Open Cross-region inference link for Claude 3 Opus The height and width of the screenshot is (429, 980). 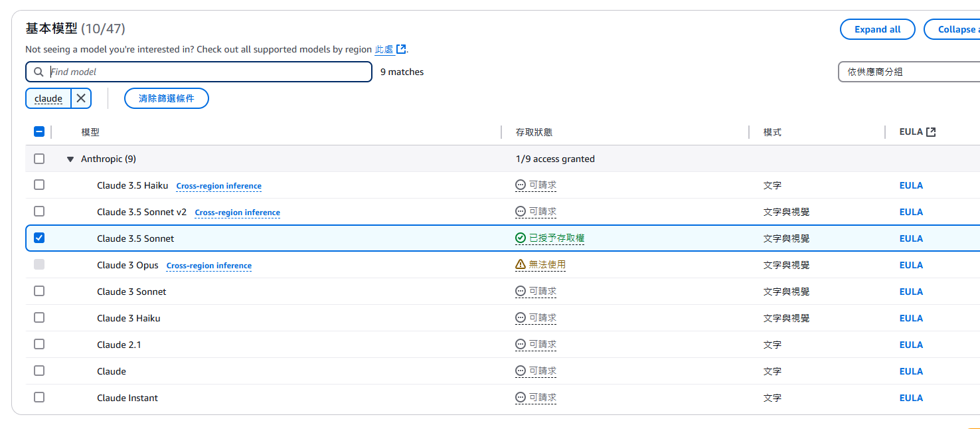(x=209, y=266)
